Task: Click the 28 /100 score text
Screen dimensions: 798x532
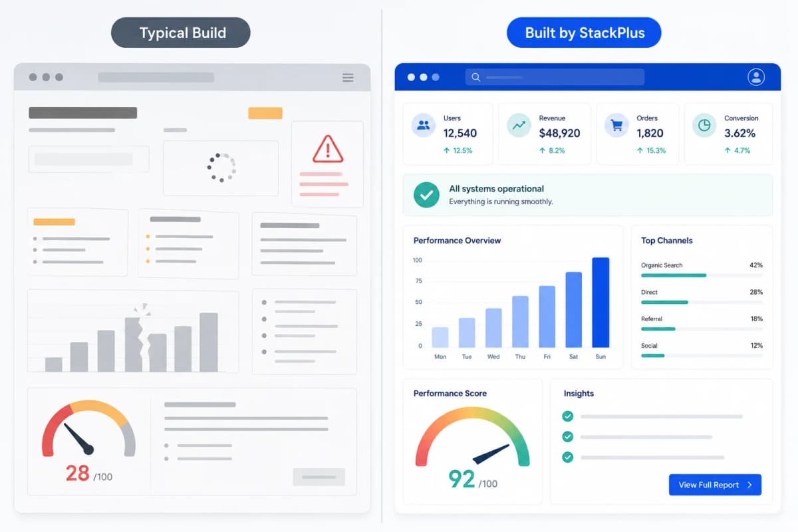Action: (x=88, y=473)
